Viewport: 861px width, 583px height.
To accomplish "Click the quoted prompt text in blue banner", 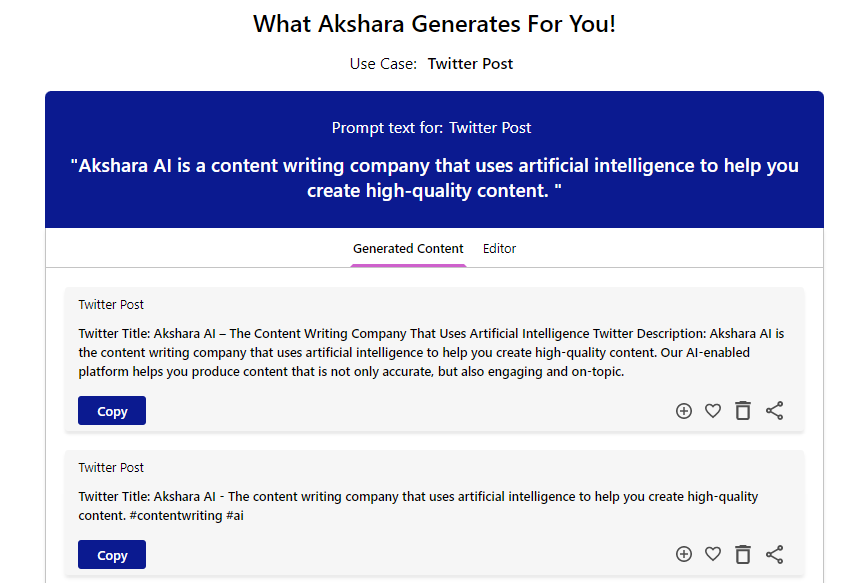I will point(434,178).
